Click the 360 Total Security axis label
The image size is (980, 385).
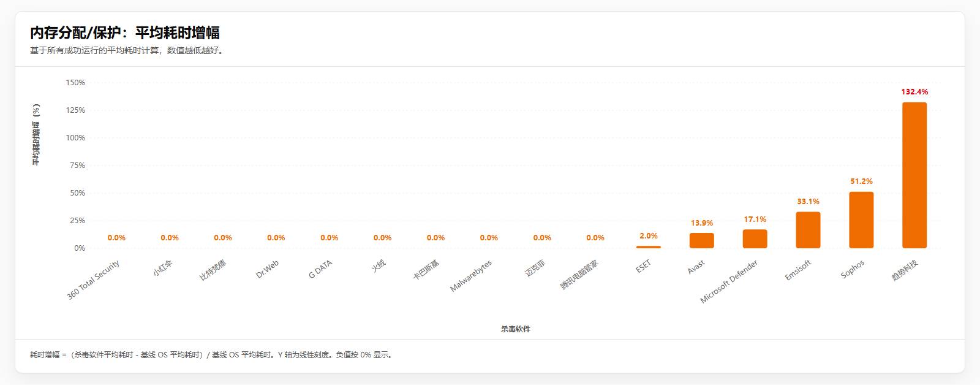click(x=94, y=280)
